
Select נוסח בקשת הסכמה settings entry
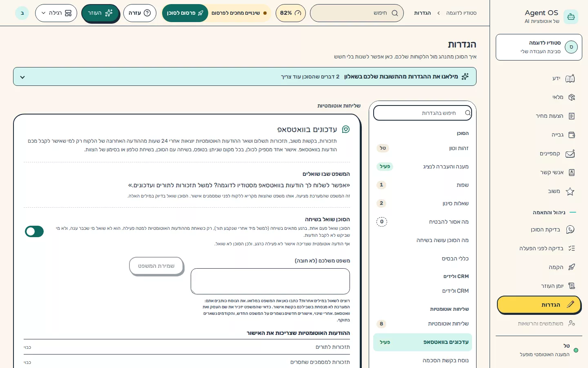pos(423,361)
